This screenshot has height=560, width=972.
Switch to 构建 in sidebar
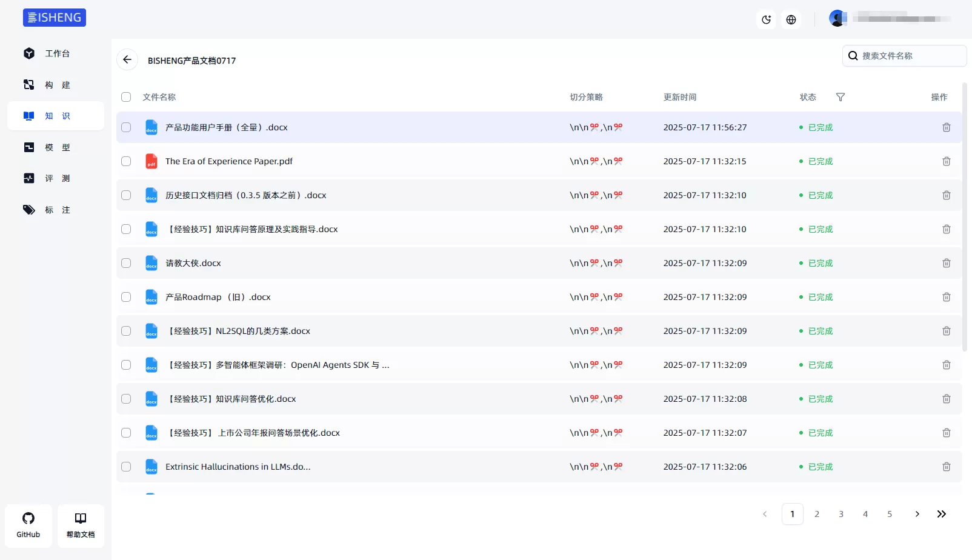pos(56,85)
